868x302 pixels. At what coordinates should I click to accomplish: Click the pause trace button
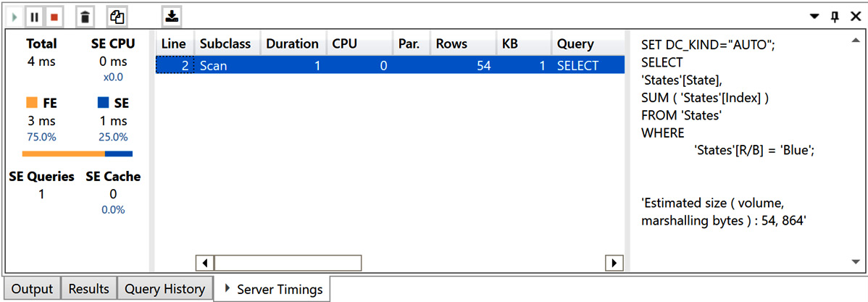pyautogui.click(x=34, y=16)
